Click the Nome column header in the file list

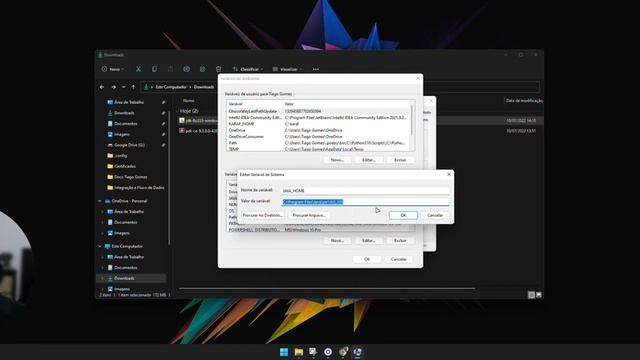tap(189, 100)
